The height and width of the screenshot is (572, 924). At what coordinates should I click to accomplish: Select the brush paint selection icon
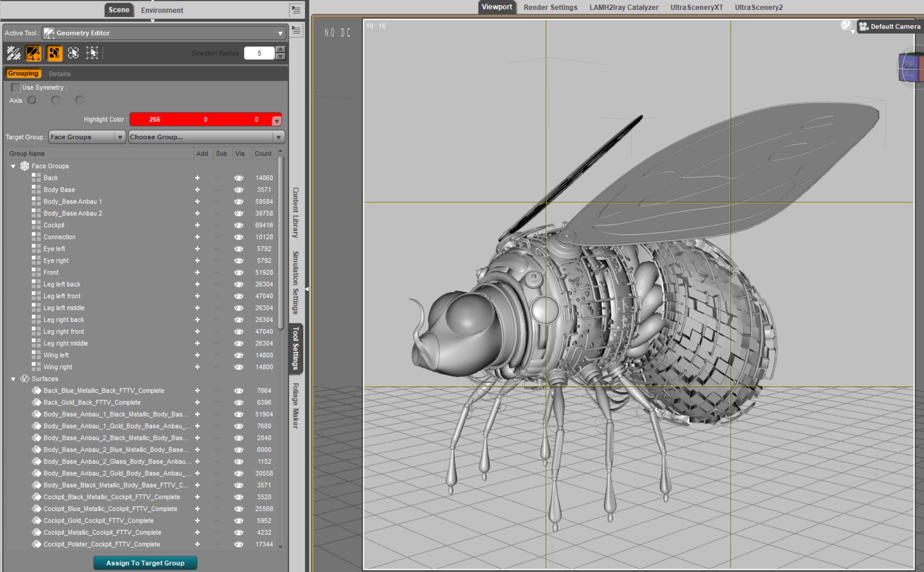coord(14,53)
